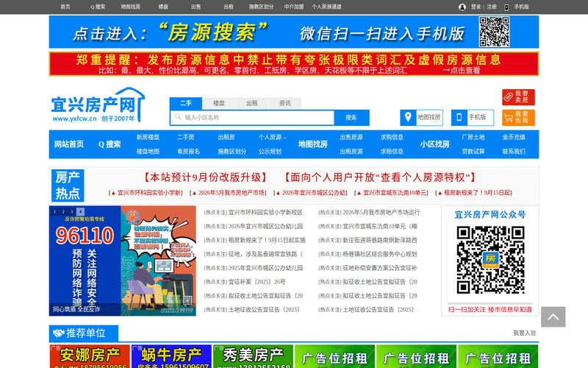Switch to the 楼盘 search tab

coord(218,103)
